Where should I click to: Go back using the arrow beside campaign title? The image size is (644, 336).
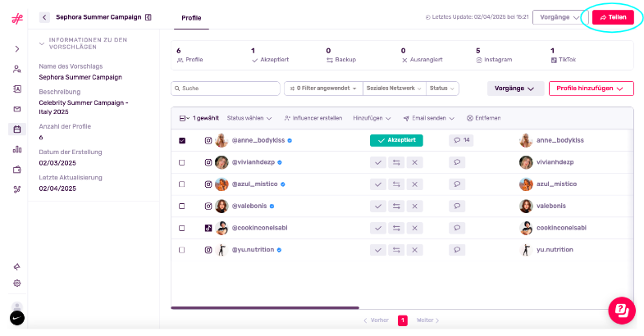pos(44,17)
